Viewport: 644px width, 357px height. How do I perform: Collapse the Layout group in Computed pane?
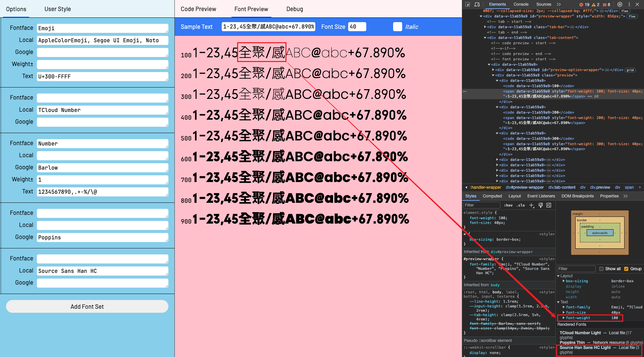tap(558, 276)
